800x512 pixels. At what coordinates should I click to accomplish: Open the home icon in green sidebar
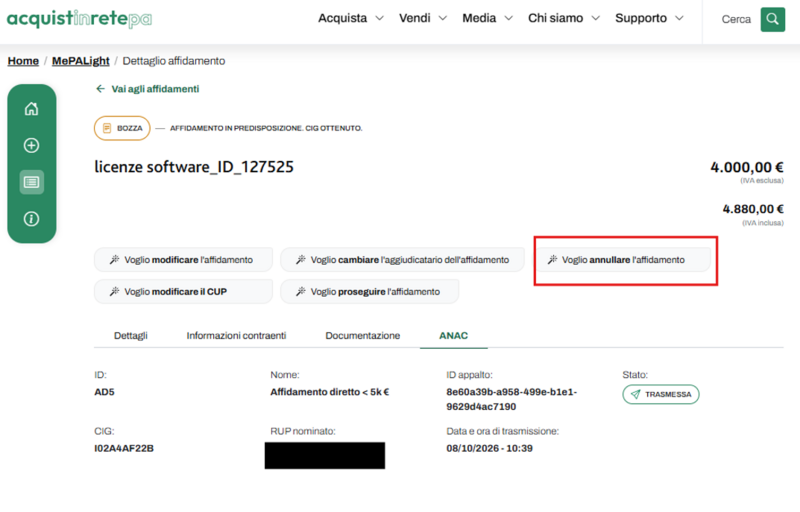tap(32, 109)
